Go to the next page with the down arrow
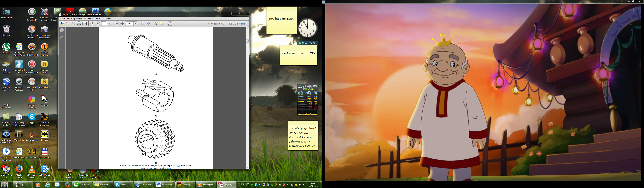The height and width of the screenshot is (188, 644). [98, 24]
